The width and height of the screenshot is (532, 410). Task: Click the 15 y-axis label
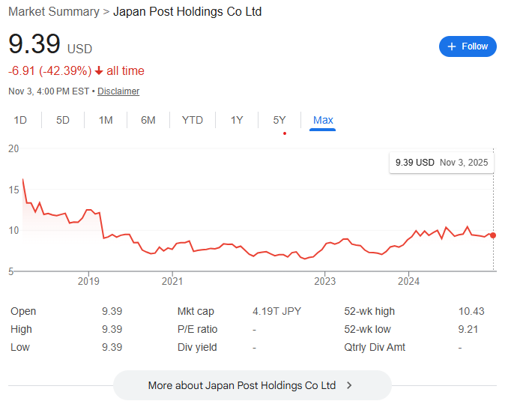[13, 190]
